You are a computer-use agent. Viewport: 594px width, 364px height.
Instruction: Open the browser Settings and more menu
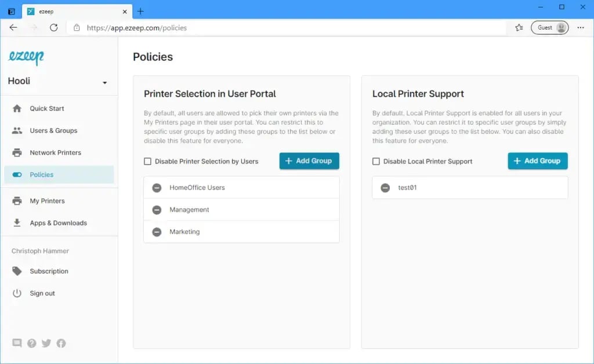point(581,27)
